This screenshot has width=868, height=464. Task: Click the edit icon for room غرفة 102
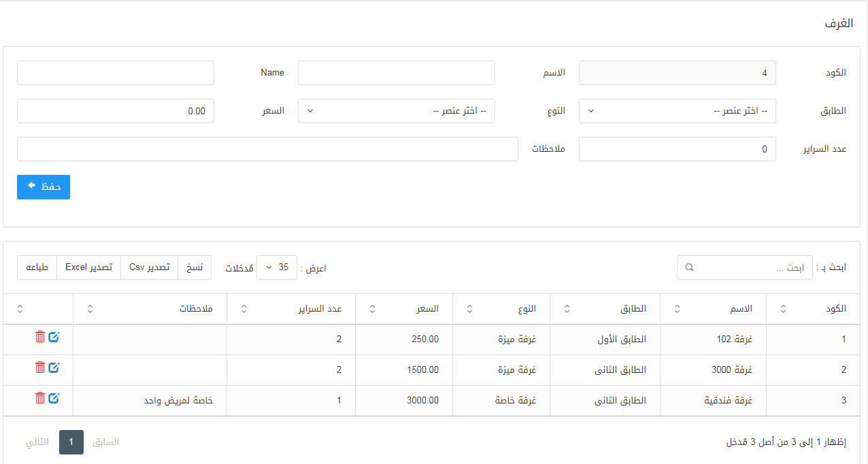click(x=54, y=337)
